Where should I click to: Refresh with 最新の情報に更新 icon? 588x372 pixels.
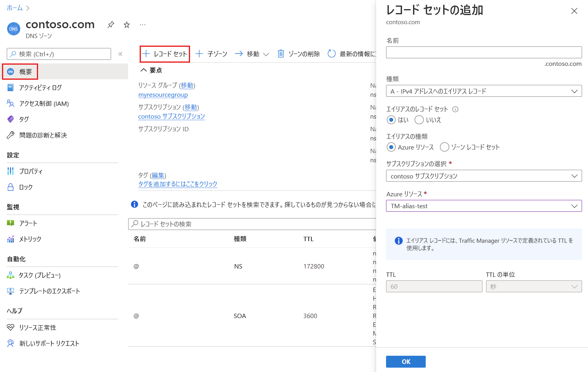click(332, 54)
